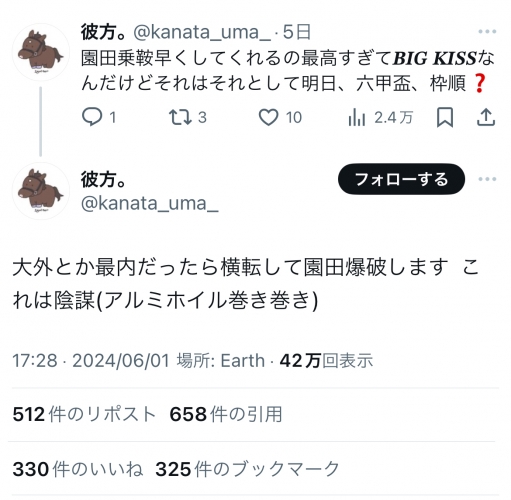511x500 pixels.
Task: Open the 場所: Earth location label
Action: 221,361
